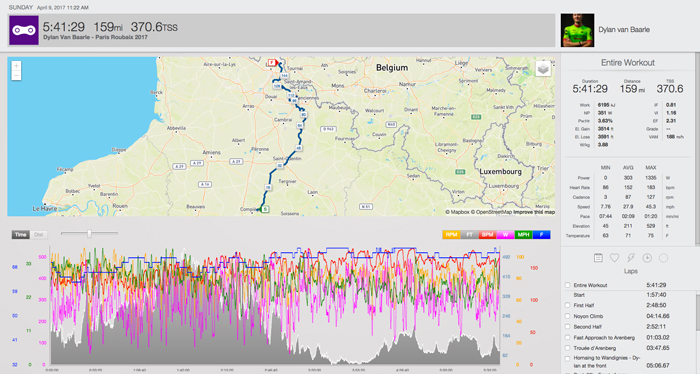Check the Noyon Climb lap checkbox

point(567,316)
